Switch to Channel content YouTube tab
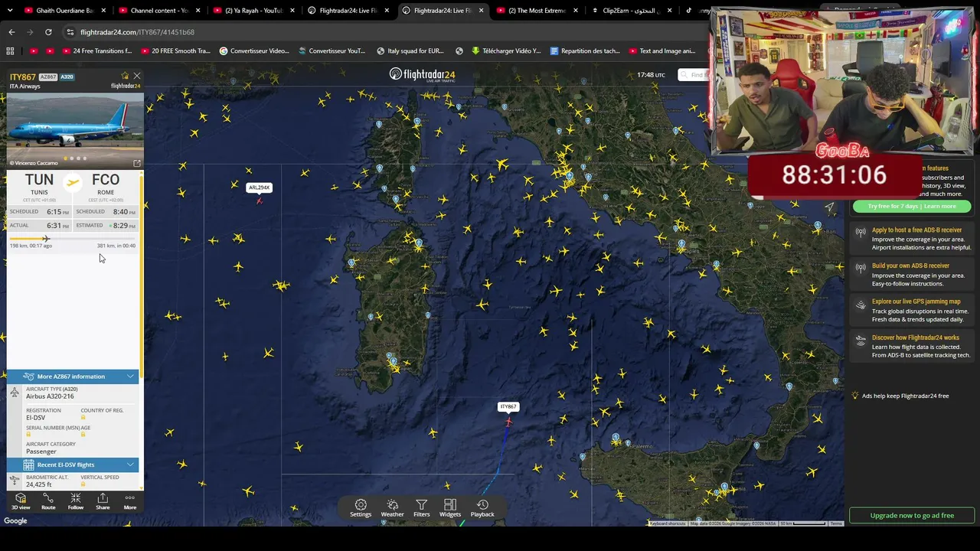This screenshot has width=980, height=551. 158,11
